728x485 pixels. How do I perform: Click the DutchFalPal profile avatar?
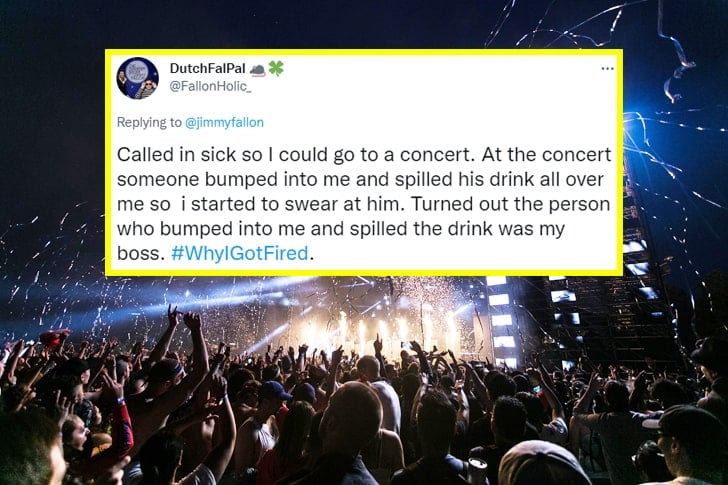pos(137,78)
